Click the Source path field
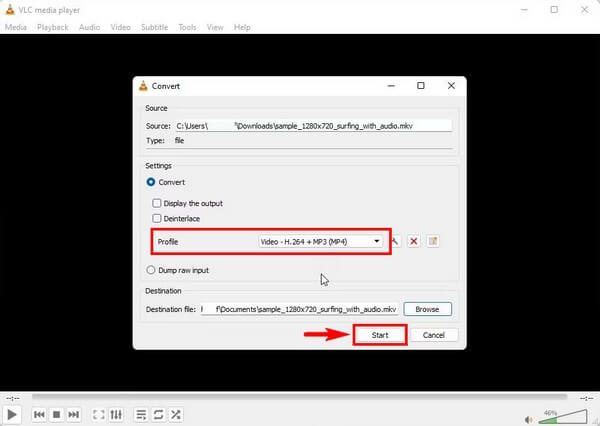Screen dimensions: 600x426 coord(313,126)
